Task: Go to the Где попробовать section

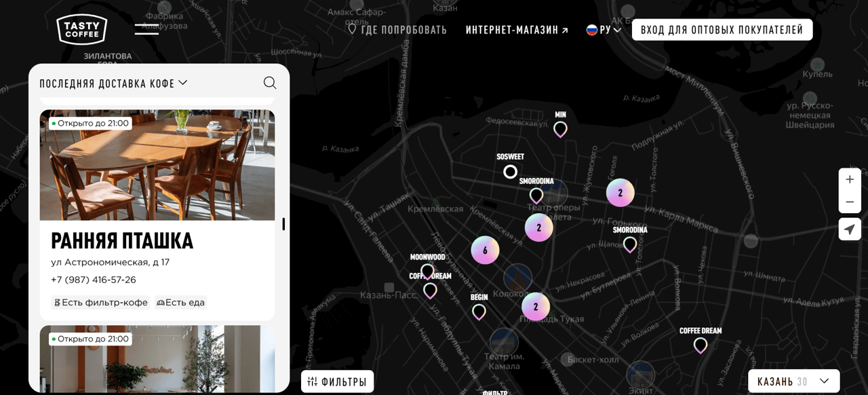Action: (x=397, y=30)
